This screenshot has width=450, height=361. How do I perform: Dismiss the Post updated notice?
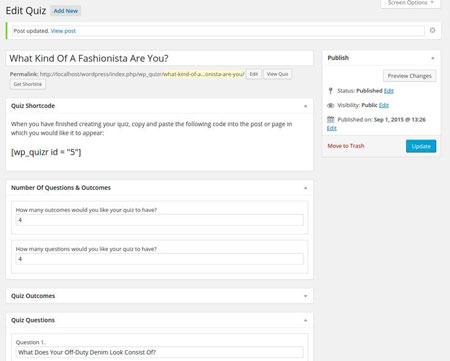coord(432,30)
